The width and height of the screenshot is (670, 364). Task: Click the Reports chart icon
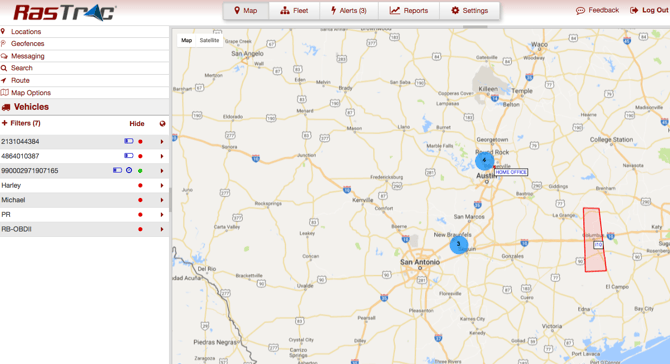(394, 10)
